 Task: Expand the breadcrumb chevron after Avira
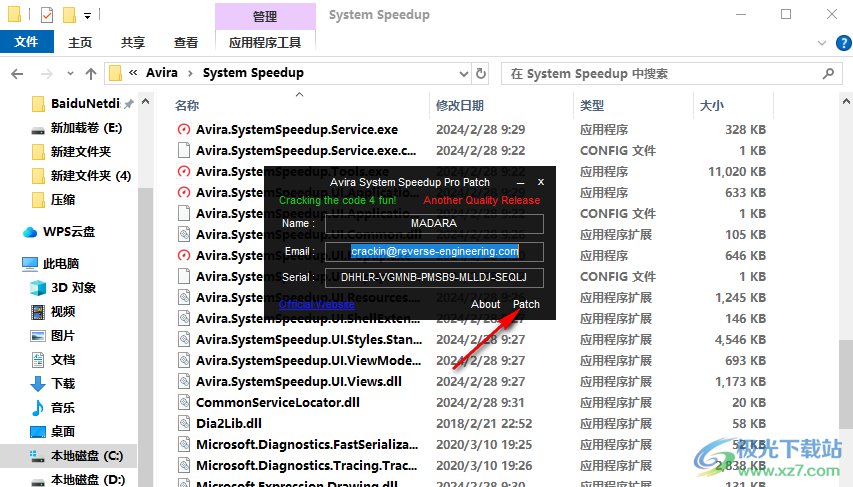pos(190,73)
